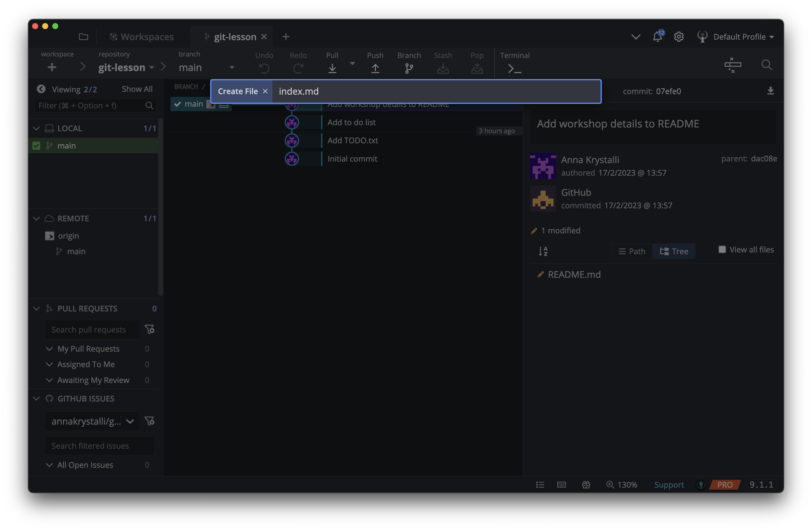Expand Assigned To Me group
This screenshot has width=812, height=530.
[49, 364]
